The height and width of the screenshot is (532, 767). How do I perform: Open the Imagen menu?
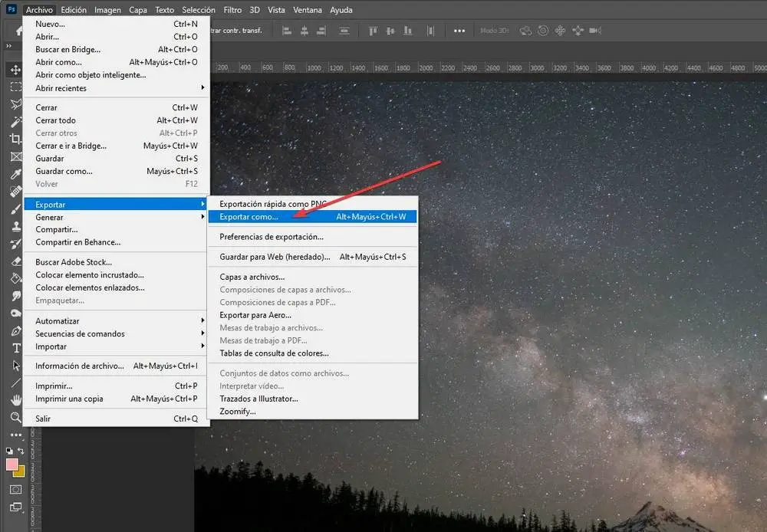[x=107, y=10]
